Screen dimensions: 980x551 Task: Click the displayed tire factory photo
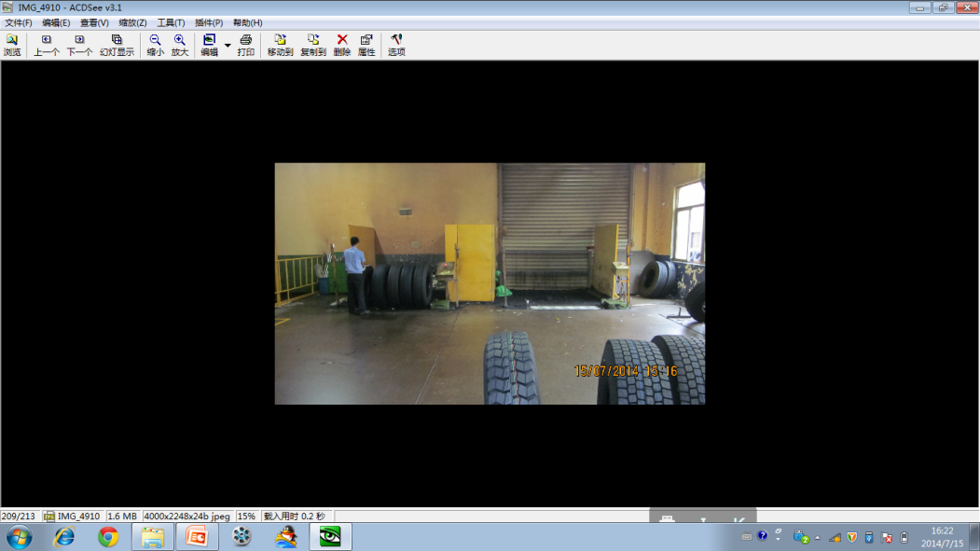(x=490, y=283)
